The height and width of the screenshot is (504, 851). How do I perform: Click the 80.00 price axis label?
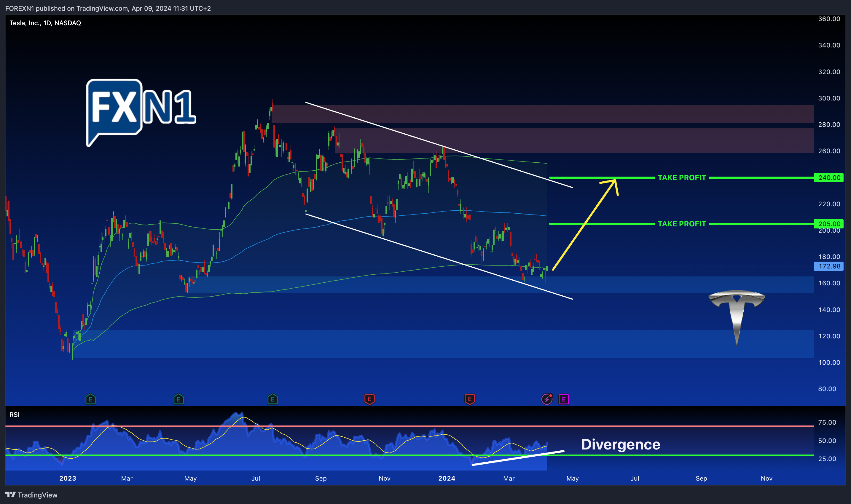(x=827, y=389)
